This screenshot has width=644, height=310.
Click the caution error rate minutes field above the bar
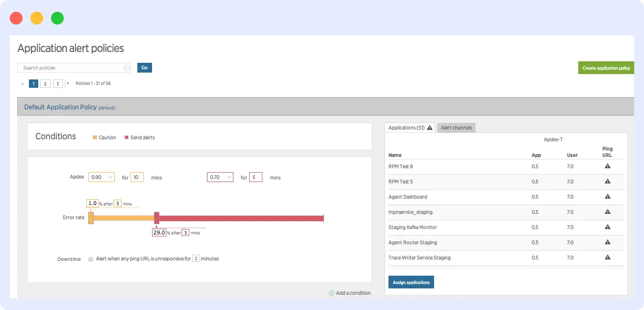118,203
